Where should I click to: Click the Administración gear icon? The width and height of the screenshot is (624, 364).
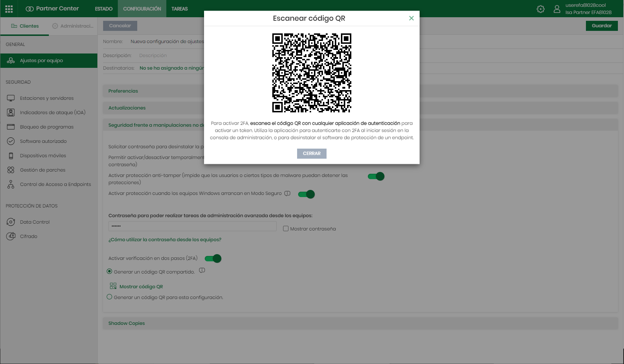[x=55, y=26]
